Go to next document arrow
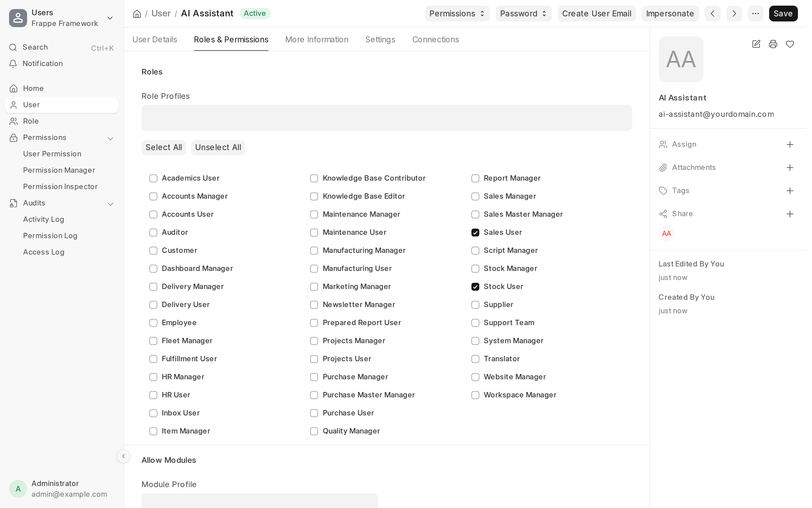 734,14
